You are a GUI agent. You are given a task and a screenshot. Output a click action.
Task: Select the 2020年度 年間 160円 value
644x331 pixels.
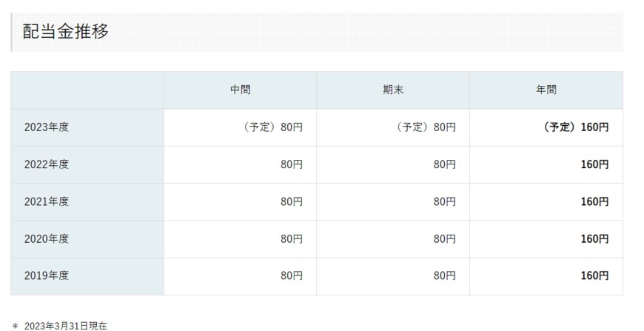594,238
